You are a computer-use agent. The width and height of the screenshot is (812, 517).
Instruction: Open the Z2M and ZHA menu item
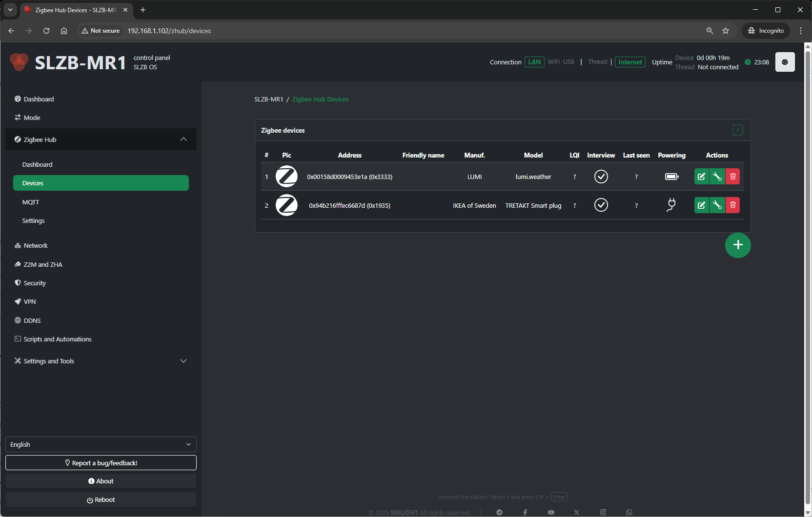(43, 264)
